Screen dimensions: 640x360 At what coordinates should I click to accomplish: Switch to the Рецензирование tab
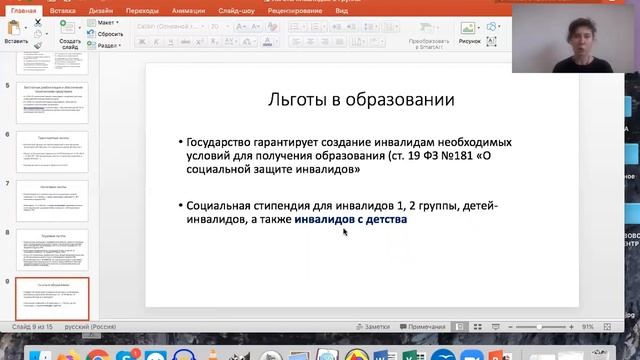pyautogui.click(x=295, y=11)
